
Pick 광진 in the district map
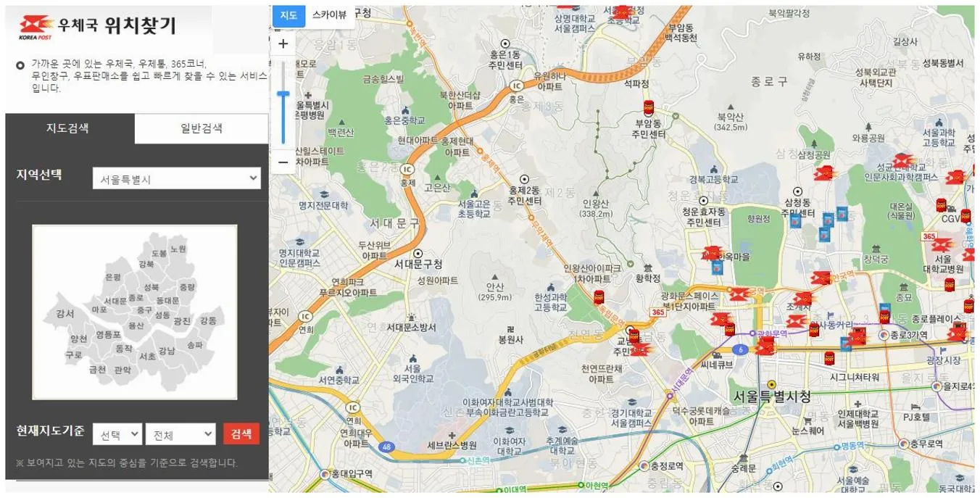182,320
